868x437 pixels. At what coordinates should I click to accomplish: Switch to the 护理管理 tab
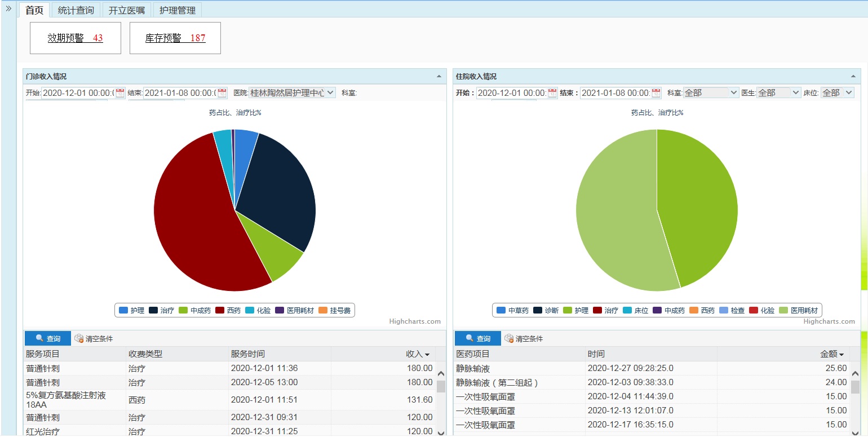click(x=178, y=10)
